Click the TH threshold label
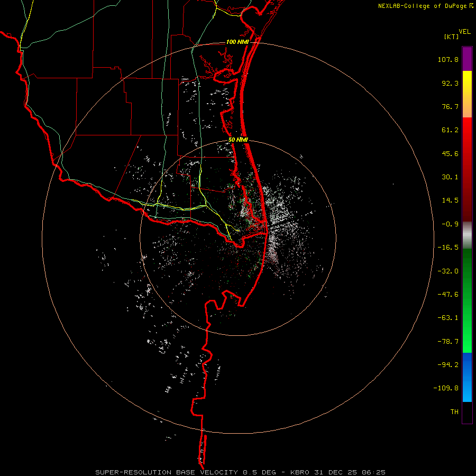 pos(454,412)
